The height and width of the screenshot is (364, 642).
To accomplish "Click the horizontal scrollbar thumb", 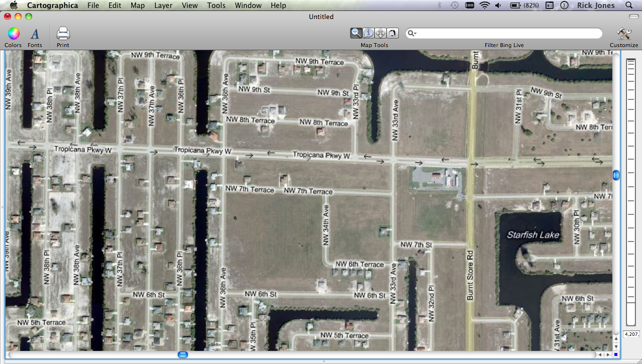I will pos(183,355).
